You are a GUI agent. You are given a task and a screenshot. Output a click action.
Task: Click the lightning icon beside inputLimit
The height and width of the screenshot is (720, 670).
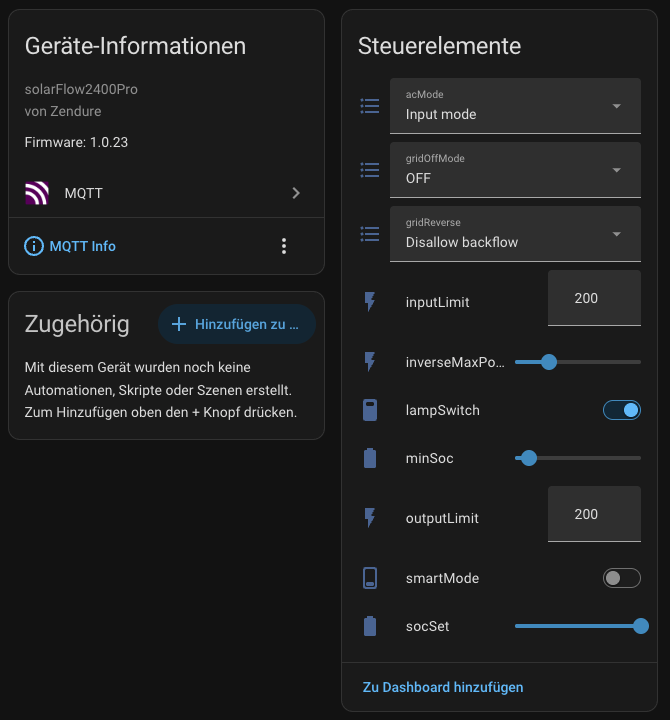click(x=370, y=302)
